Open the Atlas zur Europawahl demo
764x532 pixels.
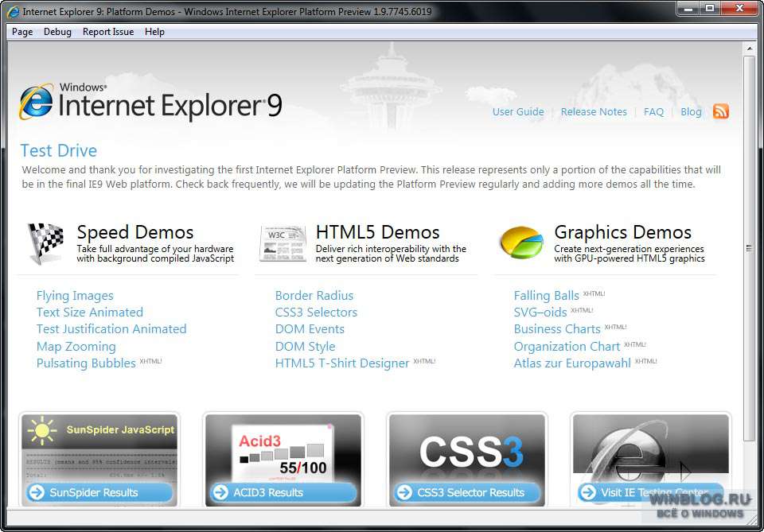(x=572, y=363)
